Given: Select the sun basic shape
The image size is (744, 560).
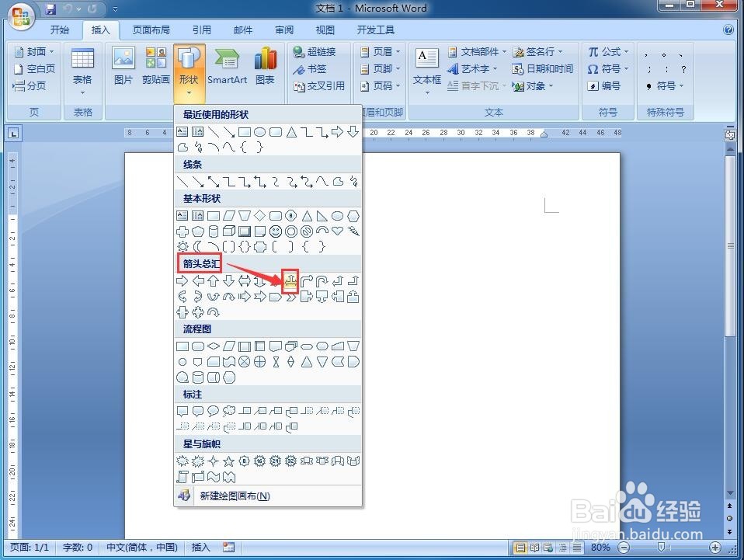Looking at the screenshot, I should [183, 246].
